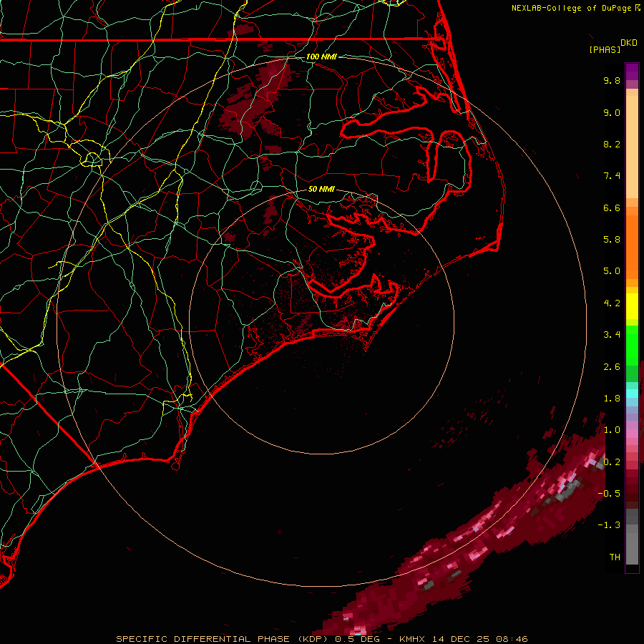This screenshot has width=644, height=644.
Task: Click the 4.2 legend value
Action: tap(612, 303)
